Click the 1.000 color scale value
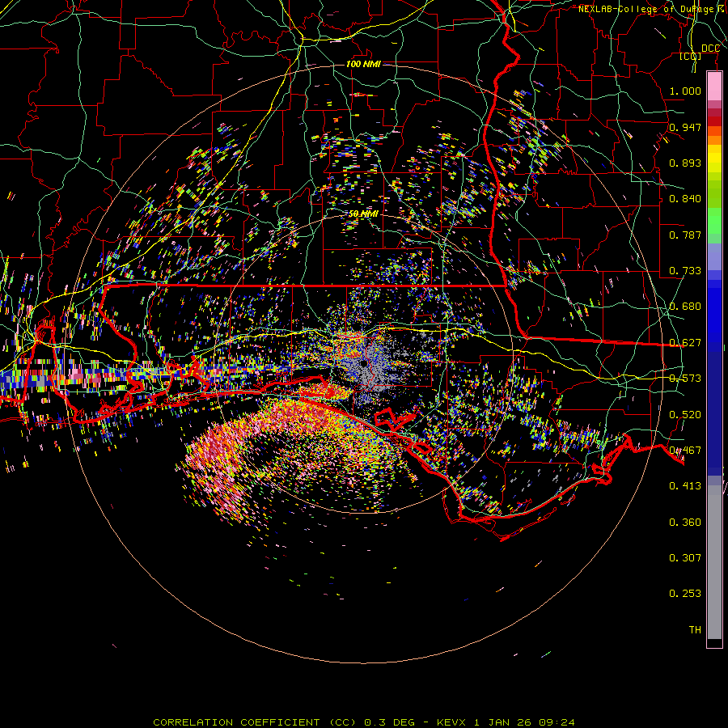This screenshot has width=728, height=728. (685, 91)
